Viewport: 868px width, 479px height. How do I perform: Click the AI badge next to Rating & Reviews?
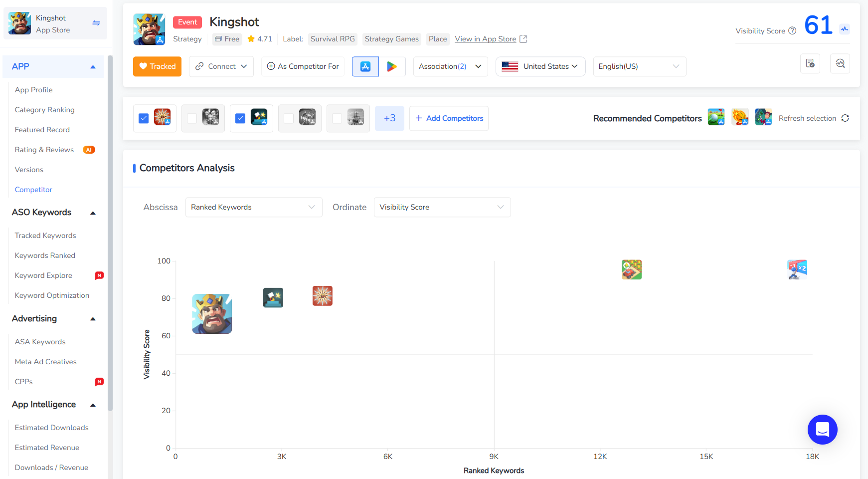pyautogui.click(x=89, y=150)
